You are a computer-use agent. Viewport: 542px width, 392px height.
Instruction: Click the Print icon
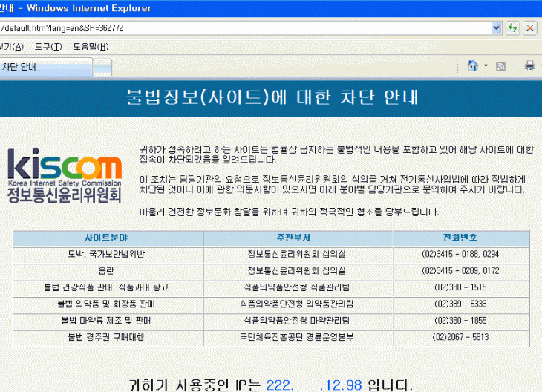(529, 65)
